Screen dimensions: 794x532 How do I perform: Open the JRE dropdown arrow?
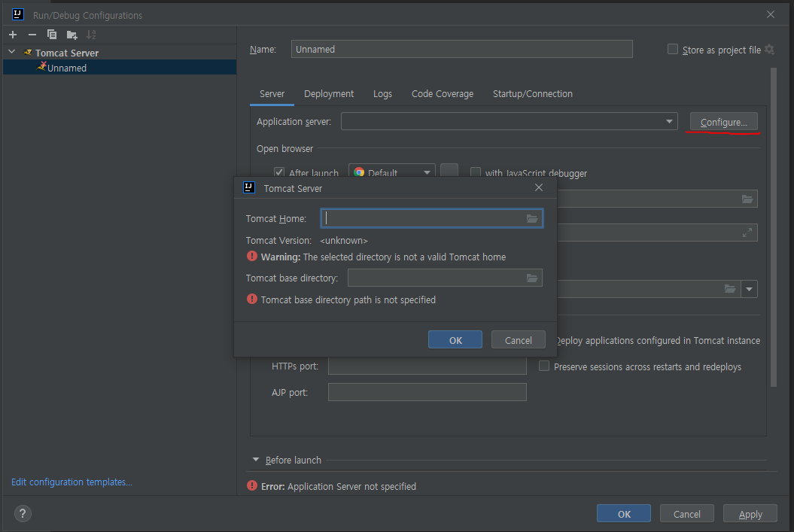coord(749,289)
